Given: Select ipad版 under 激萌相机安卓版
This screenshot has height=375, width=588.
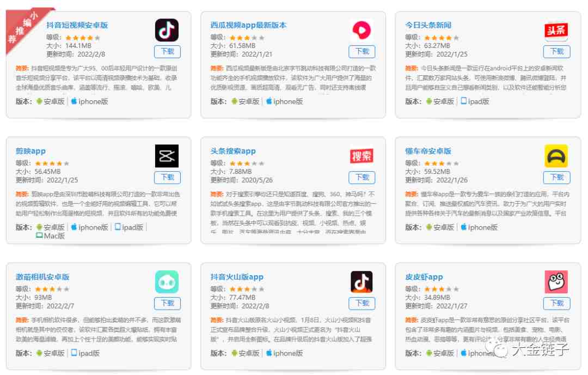Looking at the screenshot, I should 85,353.
